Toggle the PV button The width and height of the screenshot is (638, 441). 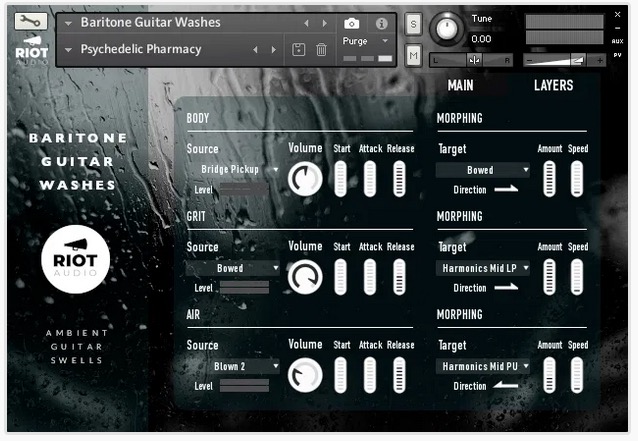[617, 55]
